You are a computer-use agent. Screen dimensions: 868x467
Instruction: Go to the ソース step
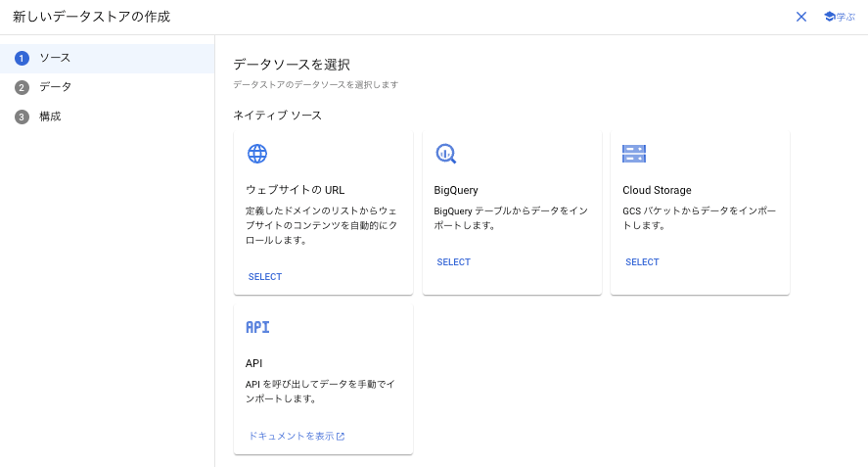[108, 58]
